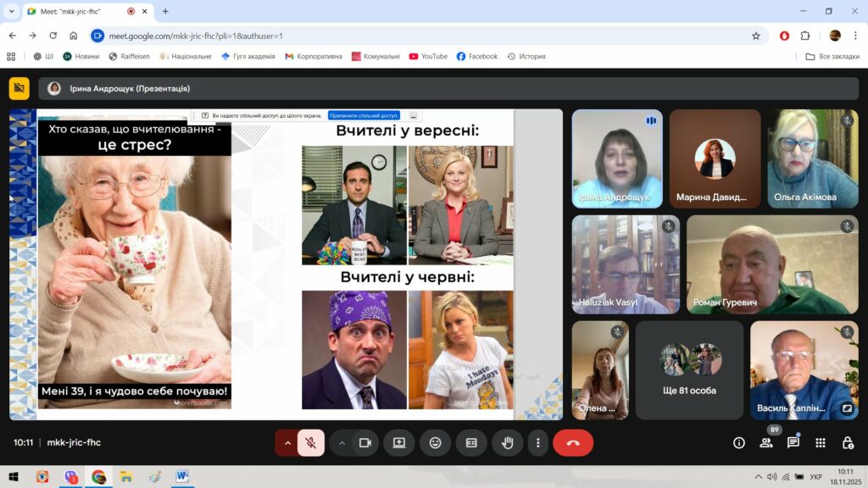The height and width of the screenshot is (488, 868).
Task: Turn on closed captions
Action: (x=471, y=442)
